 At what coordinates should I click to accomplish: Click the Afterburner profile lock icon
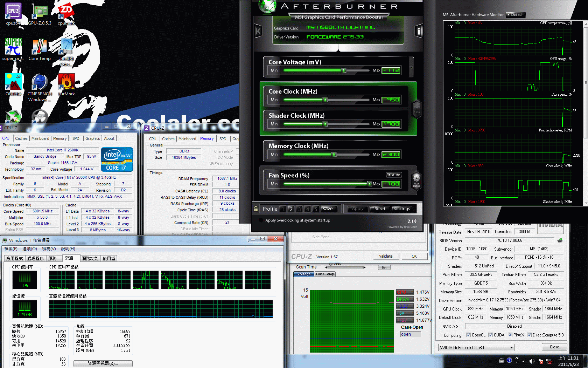pyautogui.click(x=256, y=209)
